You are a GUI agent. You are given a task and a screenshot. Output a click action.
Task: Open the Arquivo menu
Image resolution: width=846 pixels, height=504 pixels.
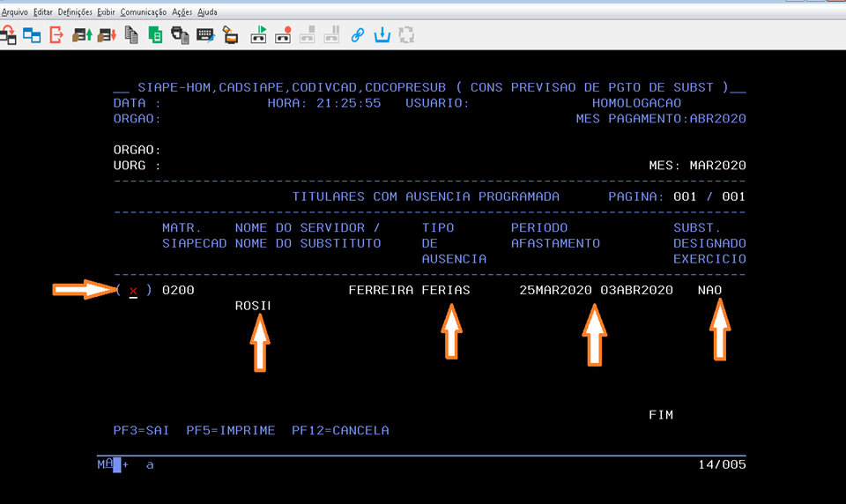[15, 11]
